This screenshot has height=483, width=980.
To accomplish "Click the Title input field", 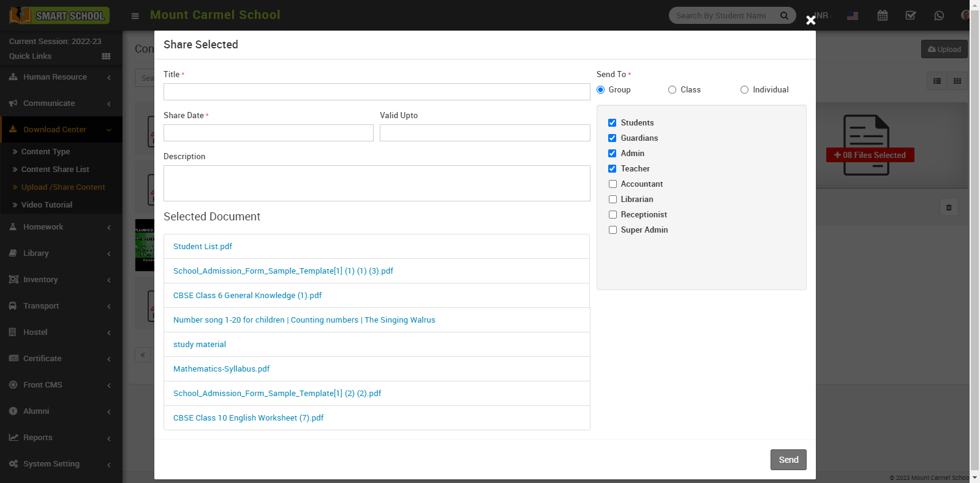I will tap(377, 92).
